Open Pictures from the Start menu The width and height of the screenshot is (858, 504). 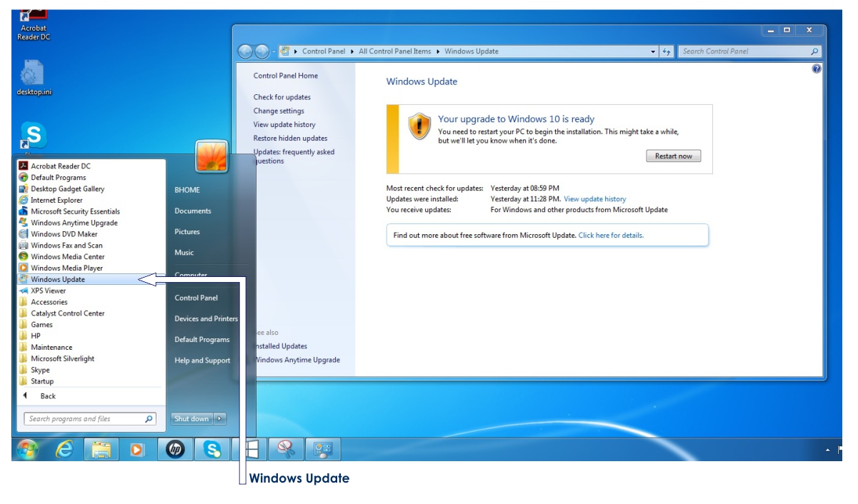(187, 231)
